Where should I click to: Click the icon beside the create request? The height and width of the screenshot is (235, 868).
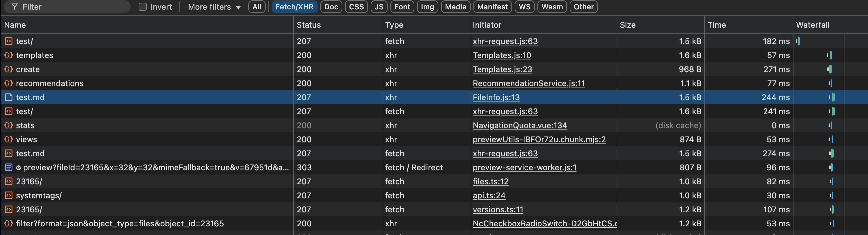(8, 69)
